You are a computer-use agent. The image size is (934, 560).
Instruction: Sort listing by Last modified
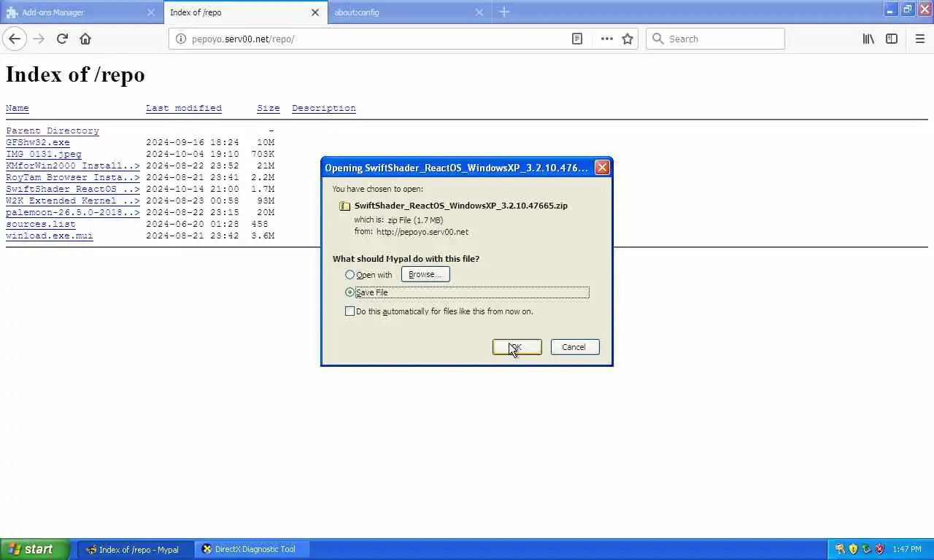(184, 108)
